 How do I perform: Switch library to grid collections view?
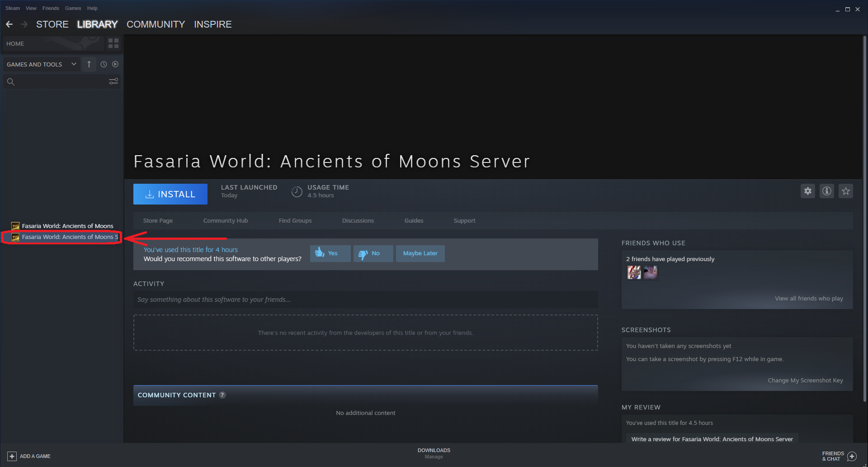coord(113,43)
